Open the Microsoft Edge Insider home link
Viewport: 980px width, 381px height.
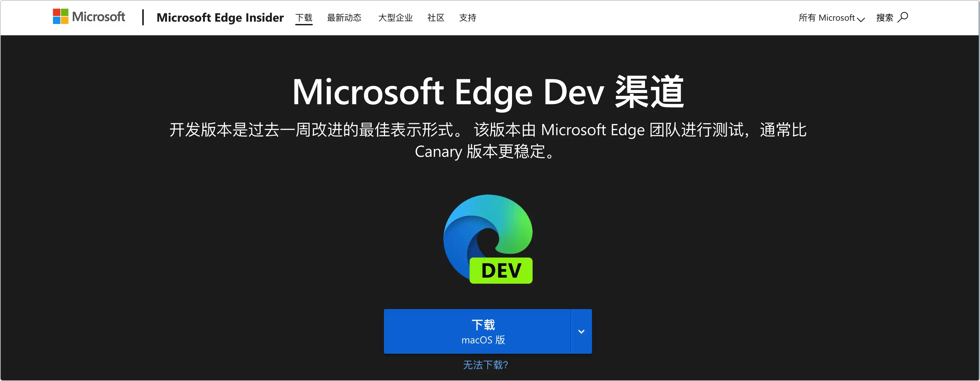click(220, 18)
